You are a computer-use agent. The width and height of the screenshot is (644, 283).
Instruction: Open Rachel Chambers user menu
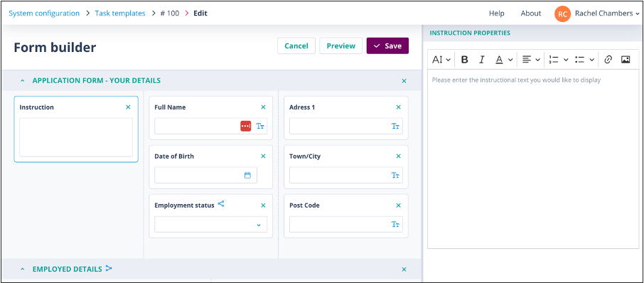coord(607,13)
